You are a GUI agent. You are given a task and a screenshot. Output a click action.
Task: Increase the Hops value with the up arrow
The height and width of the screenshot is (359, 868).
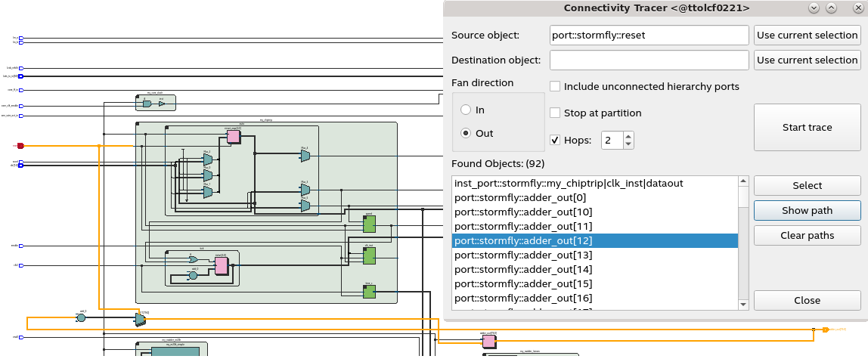(628, 136)
